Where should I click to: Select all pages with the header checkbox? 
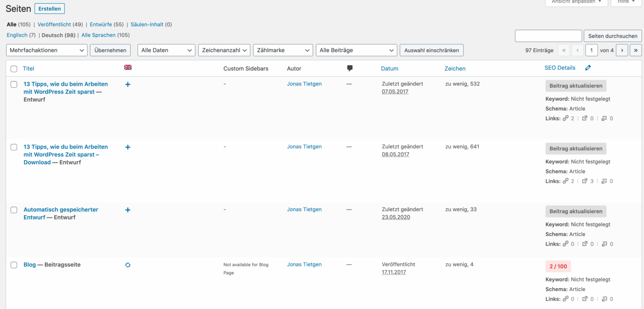point(13,68)
